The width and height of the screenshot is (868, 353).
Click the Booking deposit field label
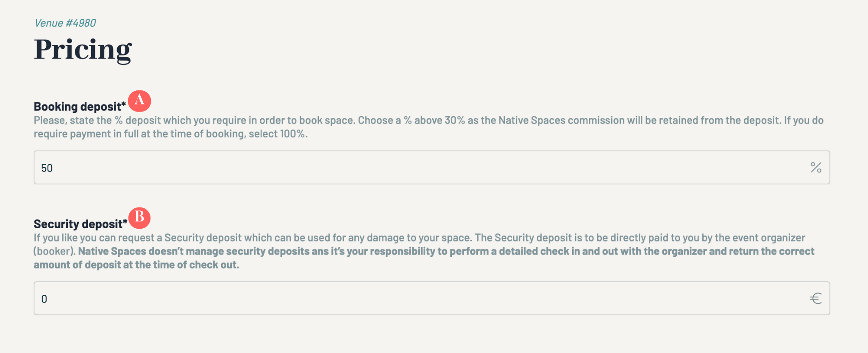click(x=80, y=106)
